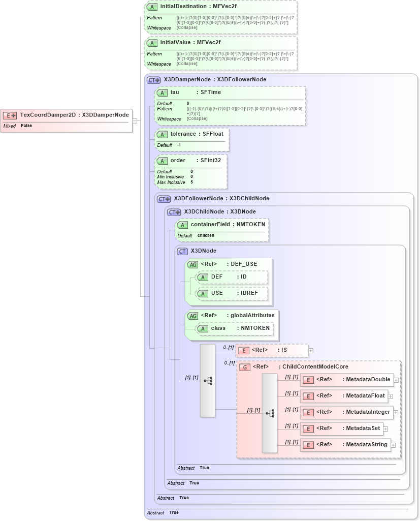Collapse the TexCoordDamper2D element connector box
Viewport: 420px width, 521px height.
pos(135,121)
